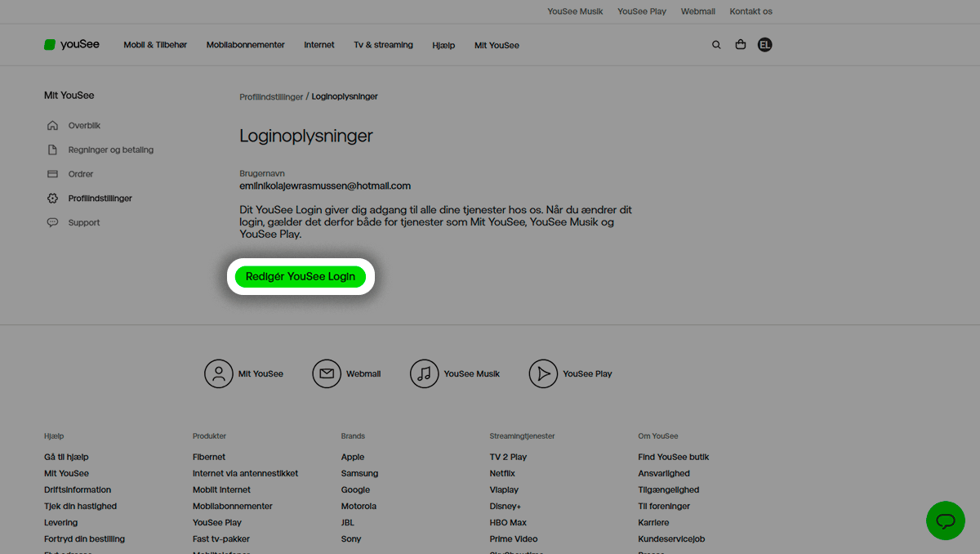Open Til foreninger footer link
The height and width of the screenshot is (554, 980).
[664, 506]
